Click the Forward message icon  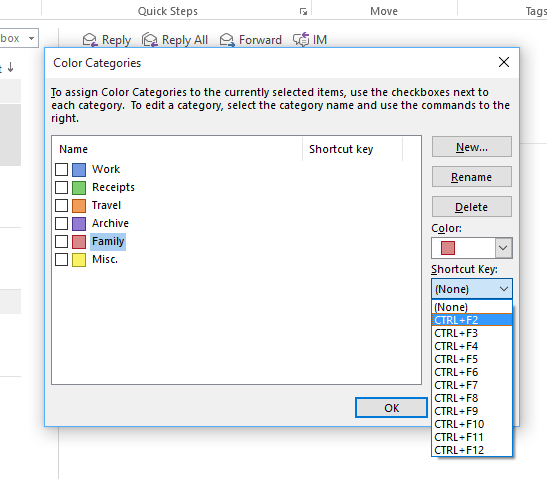pyautogui.click(x=227, y=40)
